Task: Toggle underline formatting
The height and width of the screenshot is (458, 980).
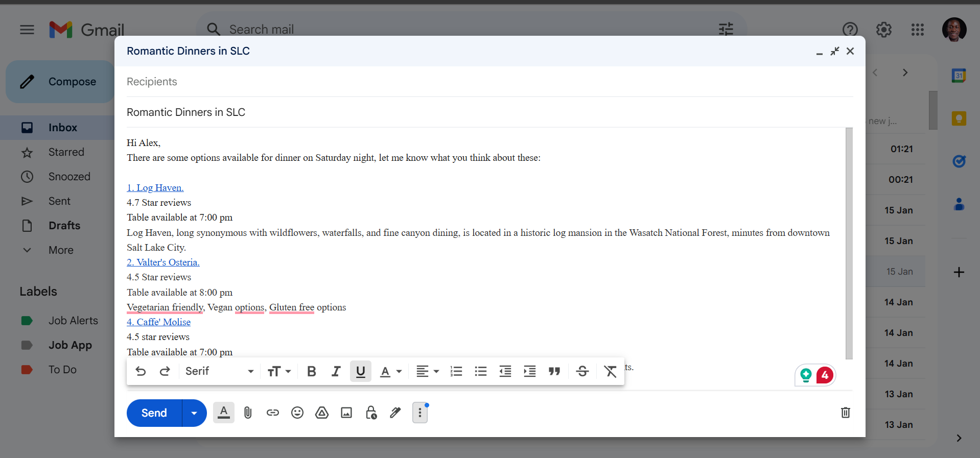Action: coord(361,371)
